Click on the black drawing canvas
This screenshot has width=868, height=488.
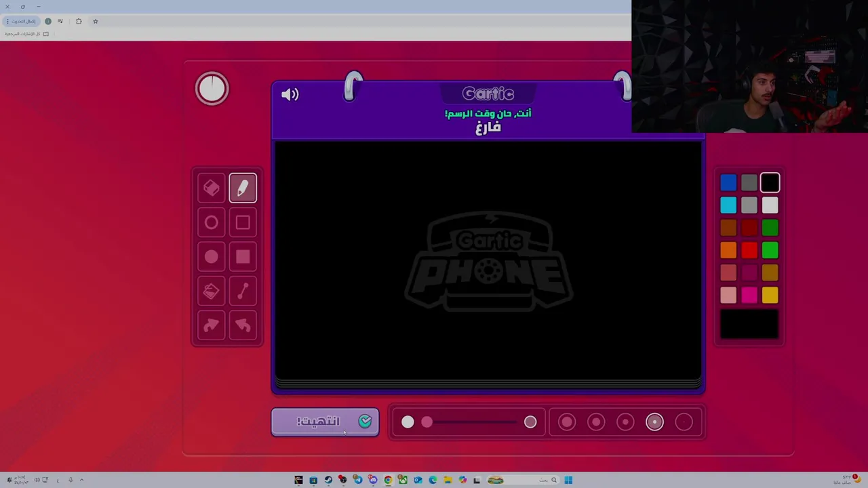tap(488, 261)
